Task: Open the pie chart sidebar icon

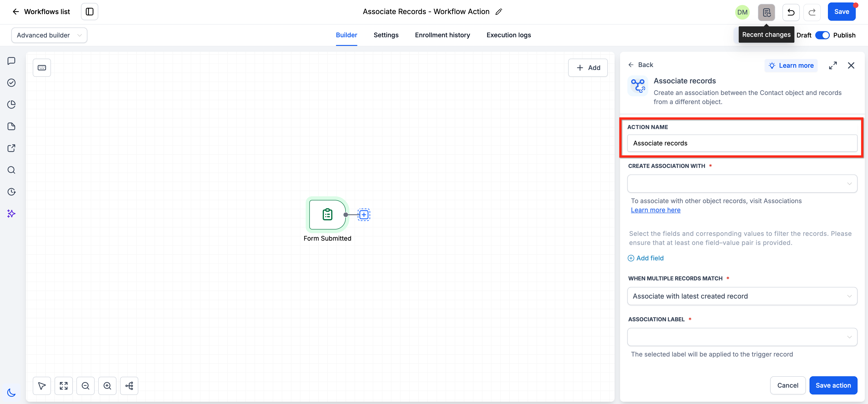Action: [11, 105]
